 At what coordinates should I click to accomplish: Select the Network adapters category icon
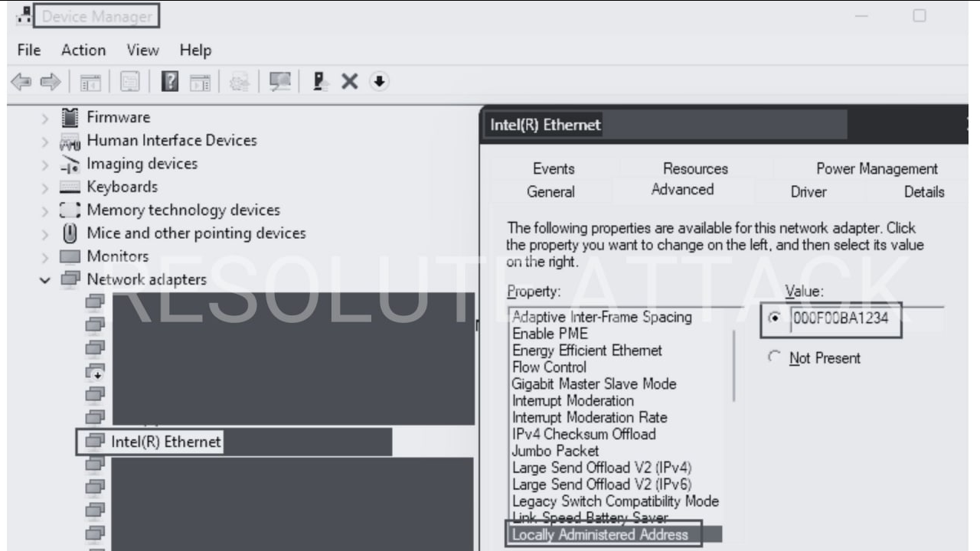70,279
